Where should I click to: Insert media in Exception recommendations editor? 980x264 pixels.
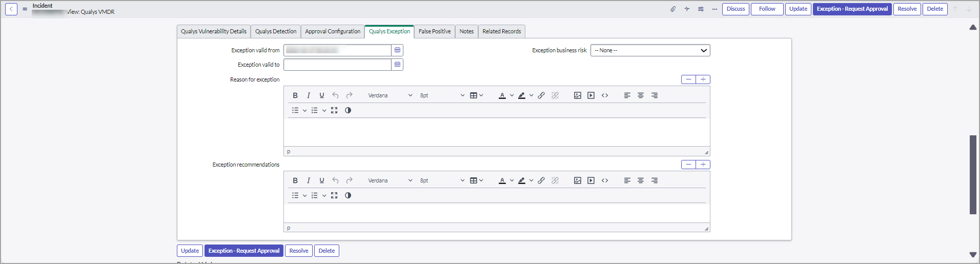(x=591, y=180)
